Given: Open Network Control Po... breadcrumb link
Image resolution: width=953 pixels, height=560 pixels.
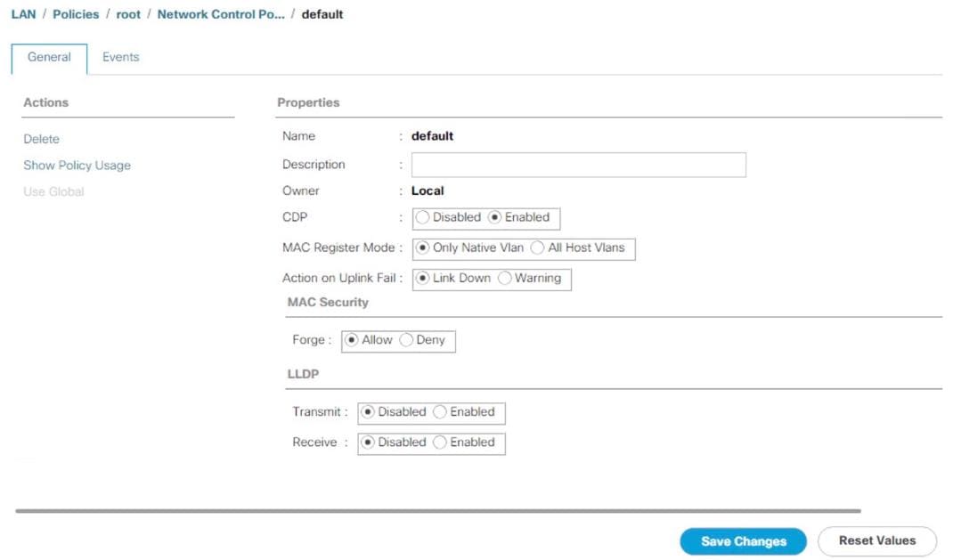Looking at the screenshot, I should point(221,14).
